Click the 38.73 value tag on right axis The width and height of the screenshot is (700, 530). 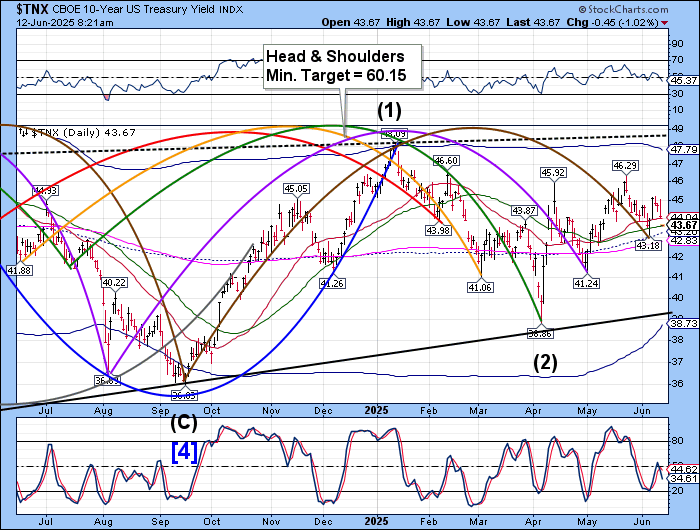[683, 323]
